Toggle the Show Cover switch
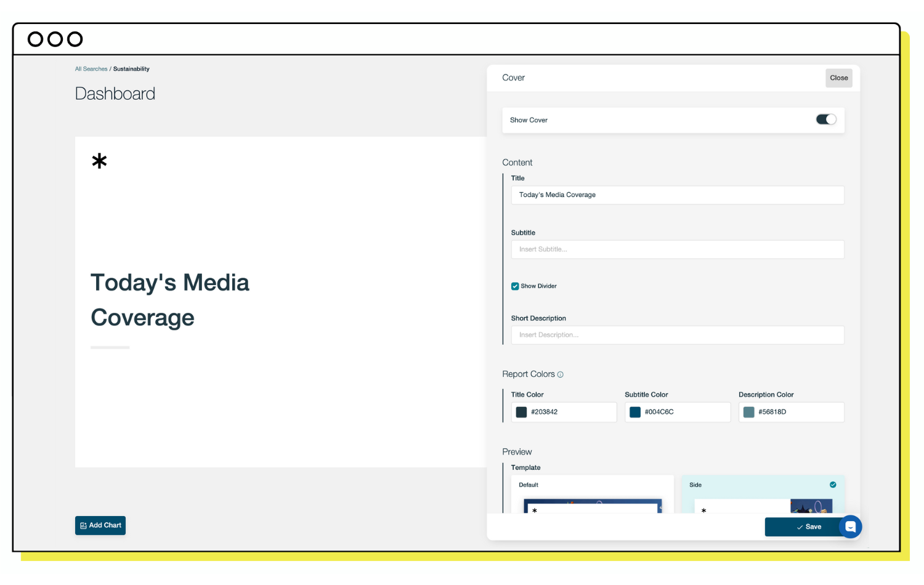The height and width of the screenshot is (585, 924). pos(825,119)
